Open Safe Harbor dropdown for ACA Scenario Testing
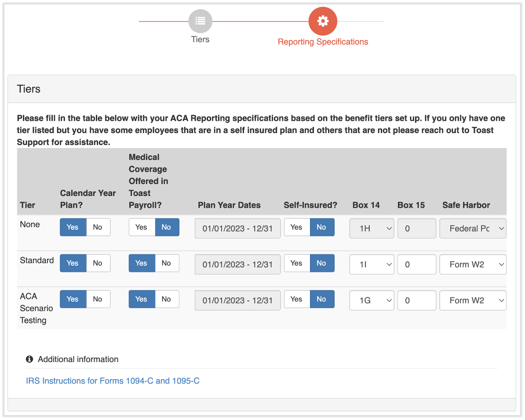Image resolution: width=525 pixels, height=420 pixels. pyautogui.click(x=473, y=301)
